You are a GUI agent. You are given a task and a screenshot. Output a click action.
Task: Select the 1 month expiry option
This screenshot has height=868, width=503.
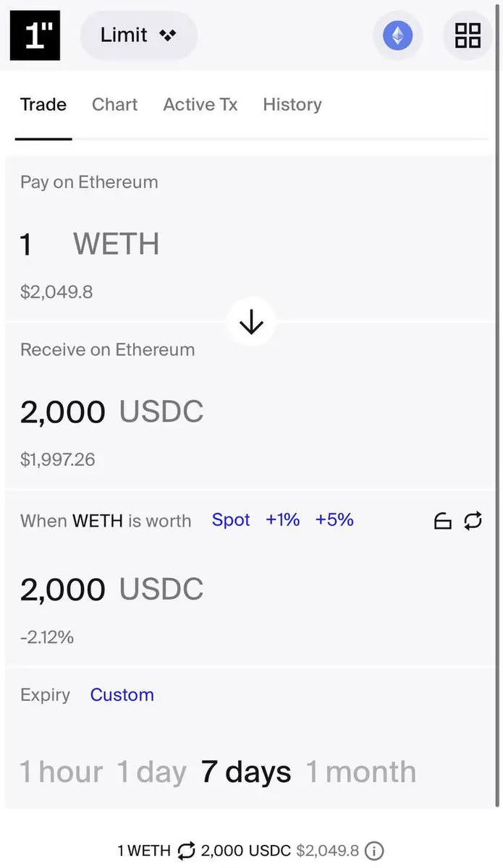tap(360, 772)
